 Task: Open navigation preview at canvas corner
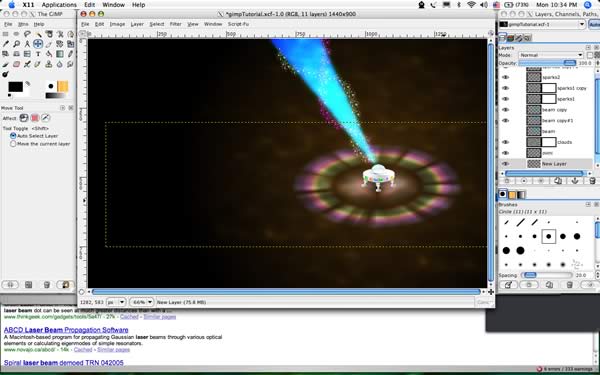click(x=491, y=292)
